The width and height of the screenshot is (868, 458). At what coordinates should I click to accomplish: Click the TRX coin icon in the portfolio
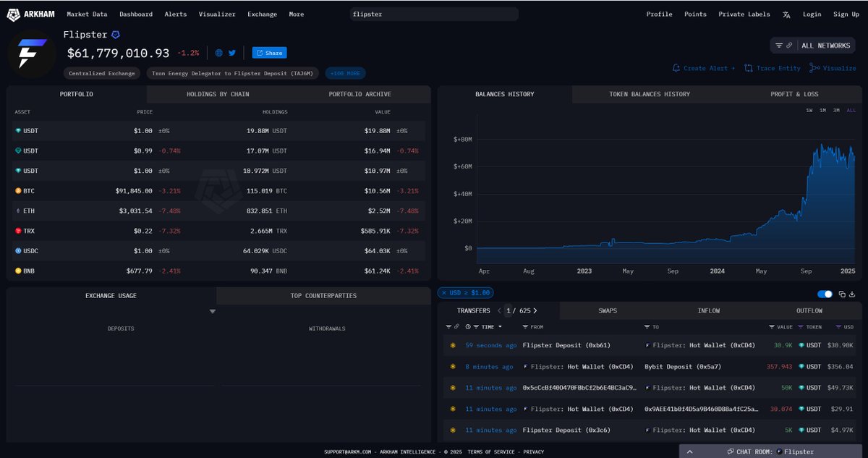tap(19, 230)
